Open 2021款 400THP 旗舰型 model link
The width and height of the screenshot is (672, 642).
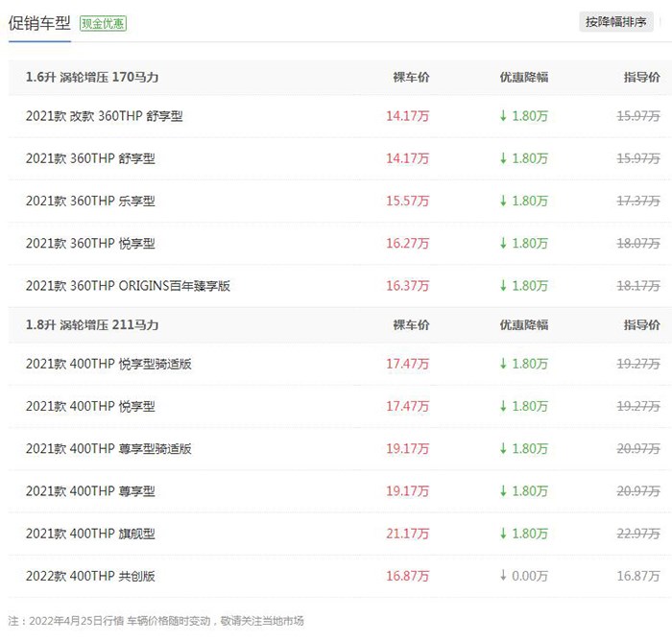(90, 534)
